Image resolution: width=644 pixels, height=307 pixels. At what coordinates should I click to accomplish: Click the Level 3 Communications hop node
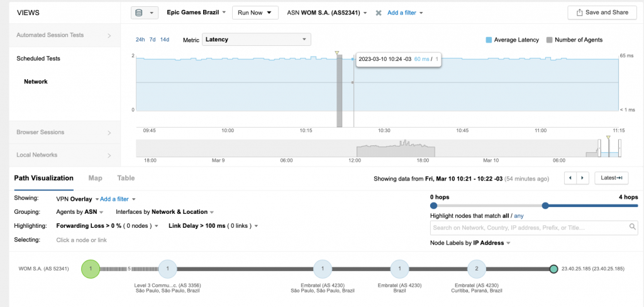[167, 269]
